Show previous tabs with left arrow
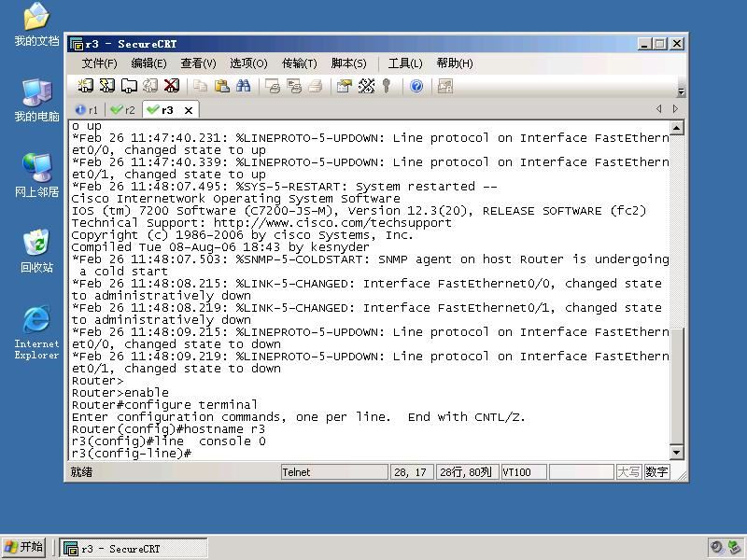Screen dimensions: 747x560 [659, 108]
